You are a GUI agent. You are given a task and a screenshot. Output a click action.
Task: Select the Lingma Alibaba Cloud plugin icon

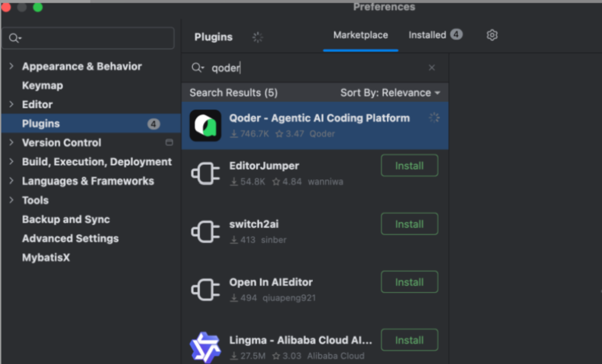click(205, 348)
